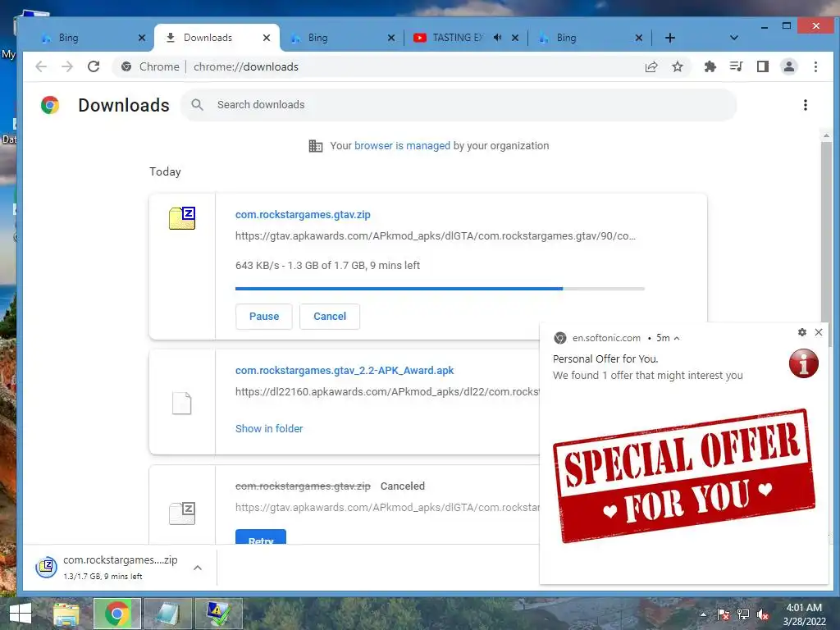Viewport: 840px width, 630px height.
Task: Click the search magnifier icon
Action: pyautogui.click(x=198, y=105)
